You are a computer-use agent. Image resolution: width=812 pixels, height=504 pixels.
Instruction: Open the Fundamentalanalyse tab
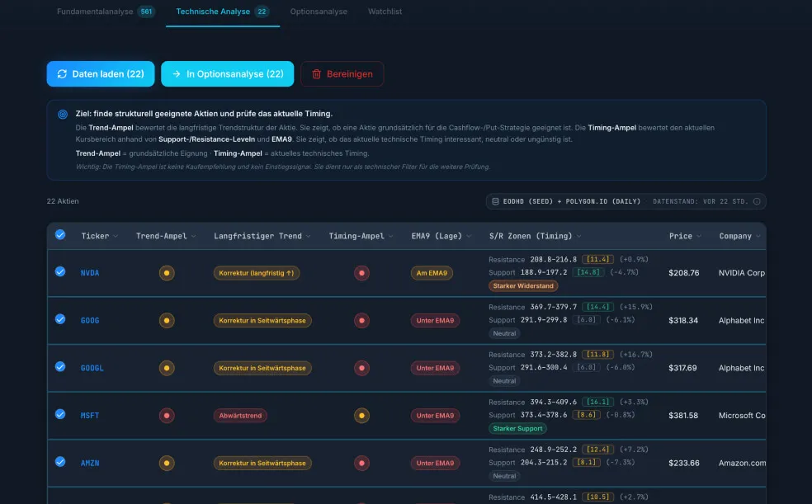[106, 12]
